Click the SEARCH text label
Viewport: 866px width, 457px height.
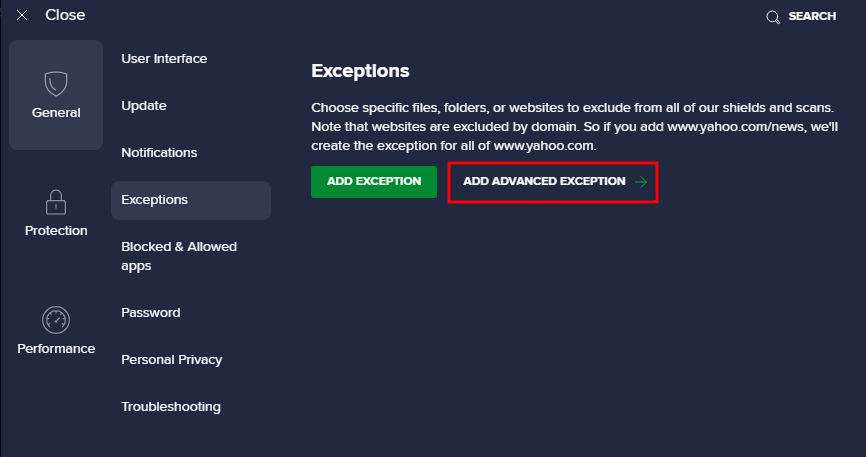click(812, 17)
